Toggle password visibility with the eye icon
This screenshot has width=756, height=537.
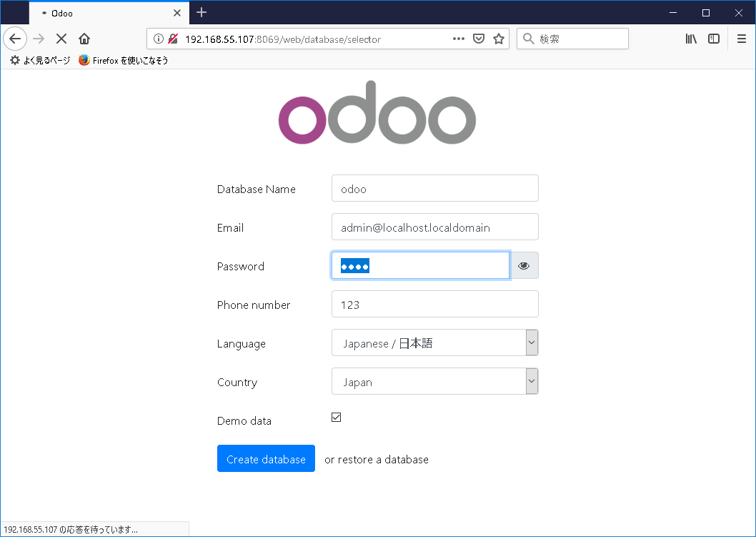click(524, 265)
